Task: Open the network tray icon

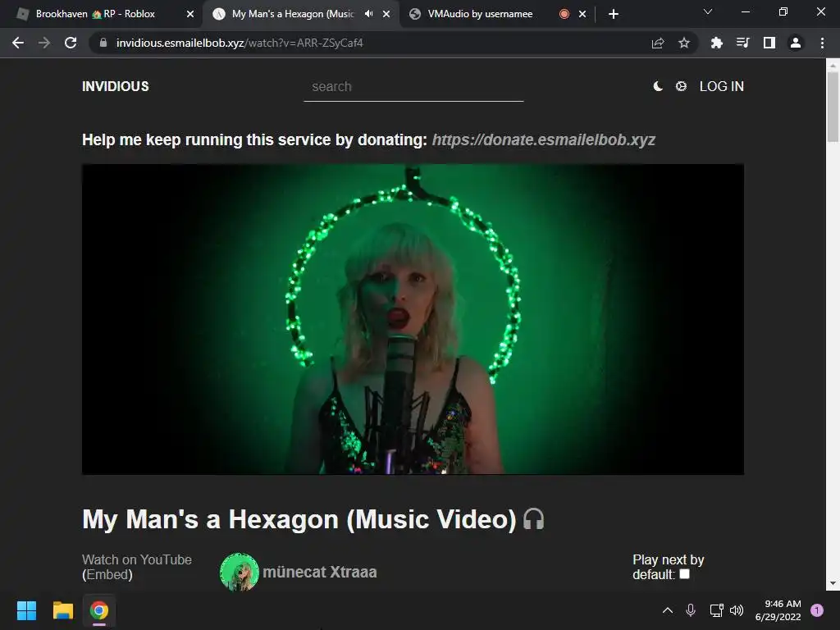Action: pos(715,610)
